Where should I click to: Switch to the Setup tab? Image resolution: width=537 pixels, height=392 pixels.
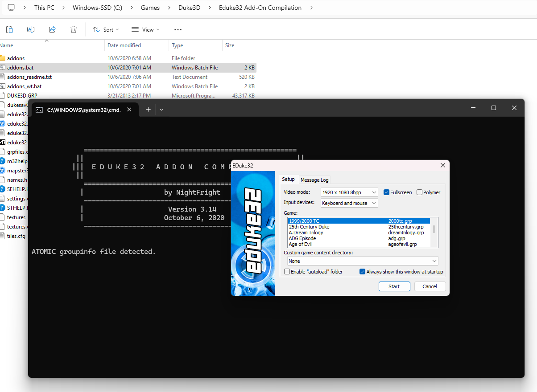pyautogui.click(x=288, y=179)
